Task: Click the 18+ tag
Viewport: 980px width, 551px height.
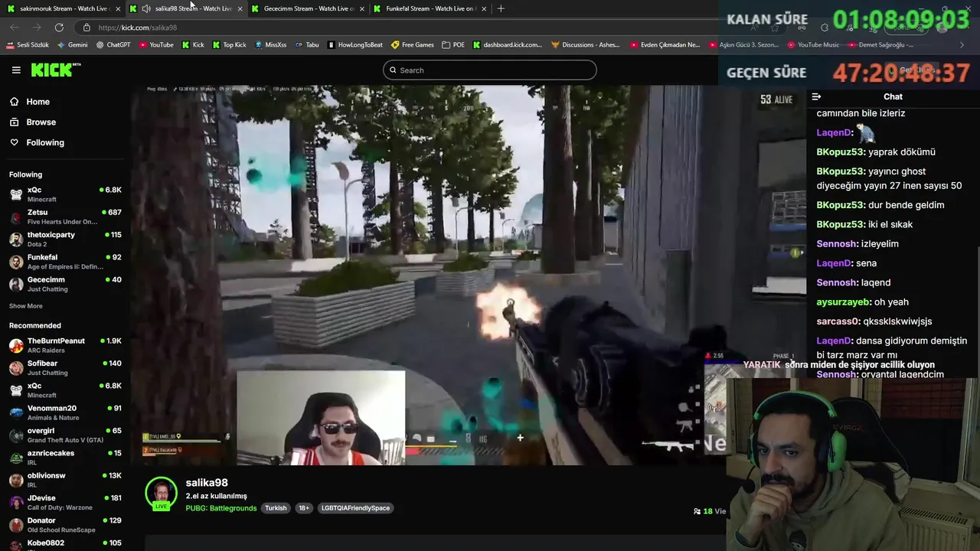Action: pyautogui.click(x=304, y=508)
